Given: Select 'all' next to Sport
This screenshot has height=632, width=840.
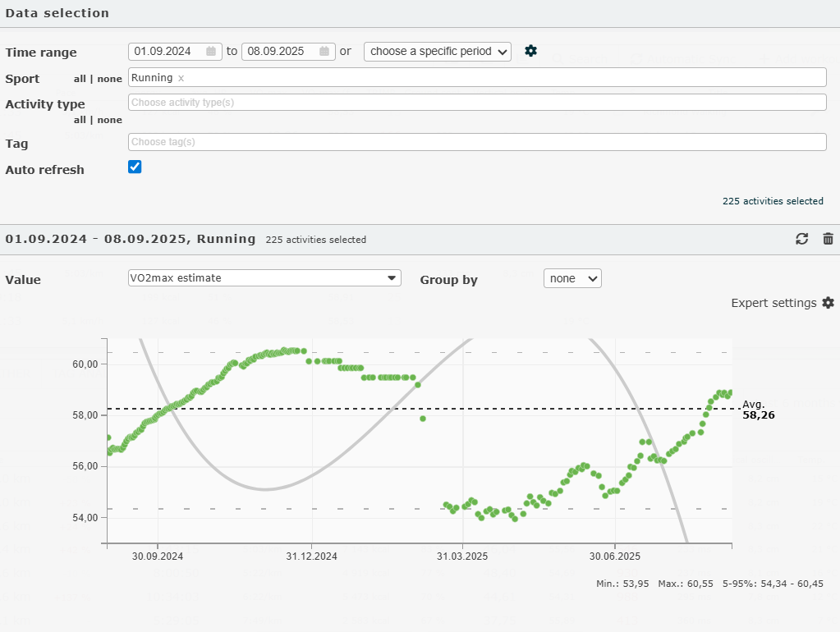Looking at the screenshot, I should [80, 79].
